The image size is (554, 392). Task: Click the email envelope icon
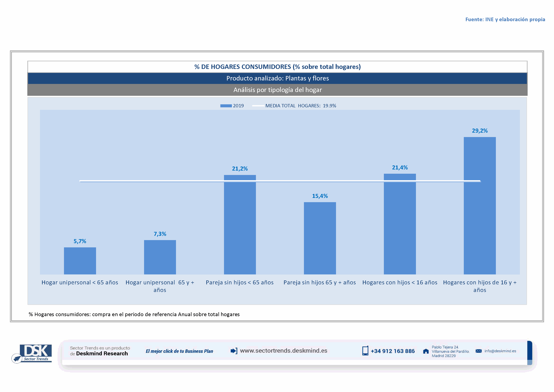click(478, 351)
